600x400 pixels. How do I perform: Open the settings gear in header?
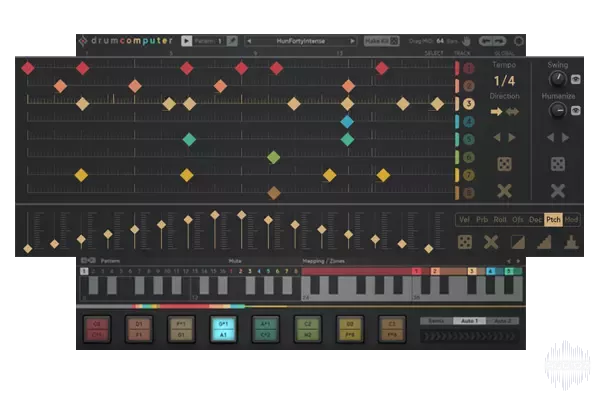pyautogui.click(x=518, y=41)
